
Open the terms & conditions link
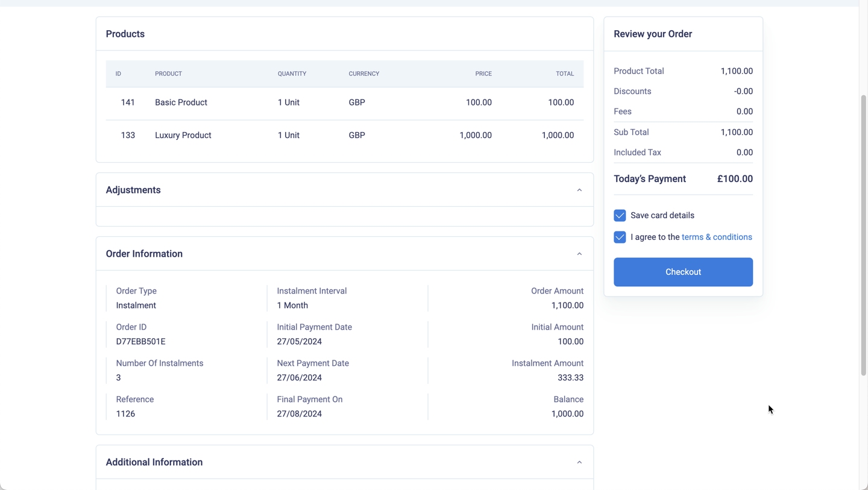pos(717,237)
